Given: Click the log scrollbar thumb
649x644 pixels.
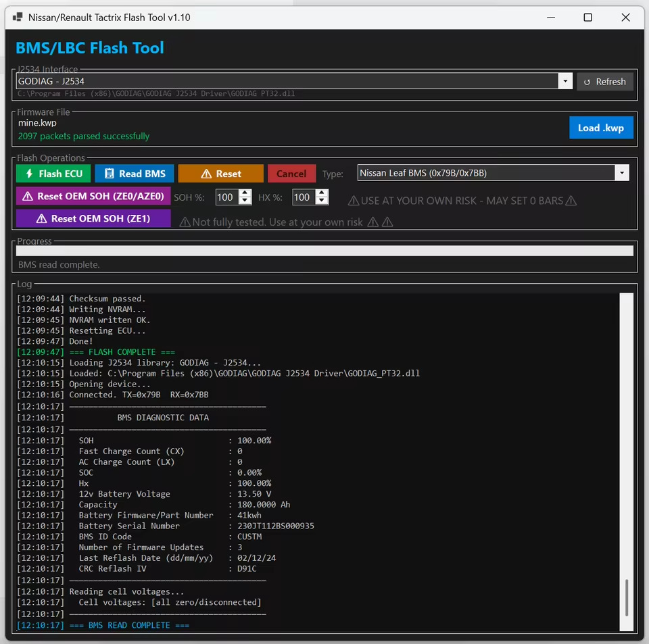Looking at the screenshot, I should pyautogui.click(x=626, y=597).
